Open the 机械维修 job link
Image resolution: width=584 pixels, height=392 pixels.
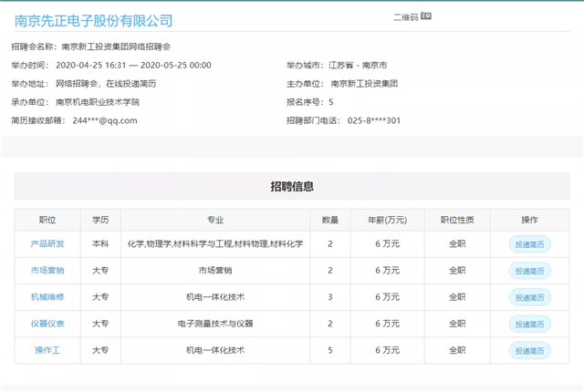click(47, 297)
